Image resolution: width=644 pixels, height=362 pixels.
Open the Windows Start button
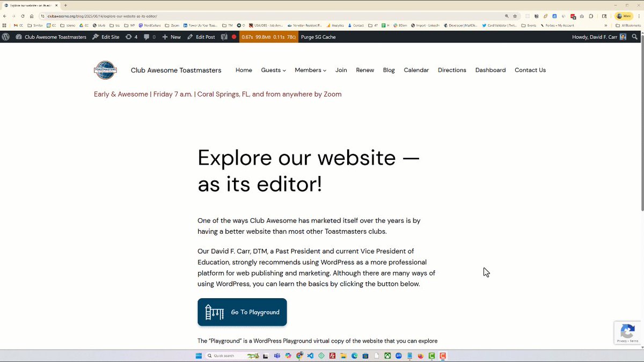coord(199,356)
